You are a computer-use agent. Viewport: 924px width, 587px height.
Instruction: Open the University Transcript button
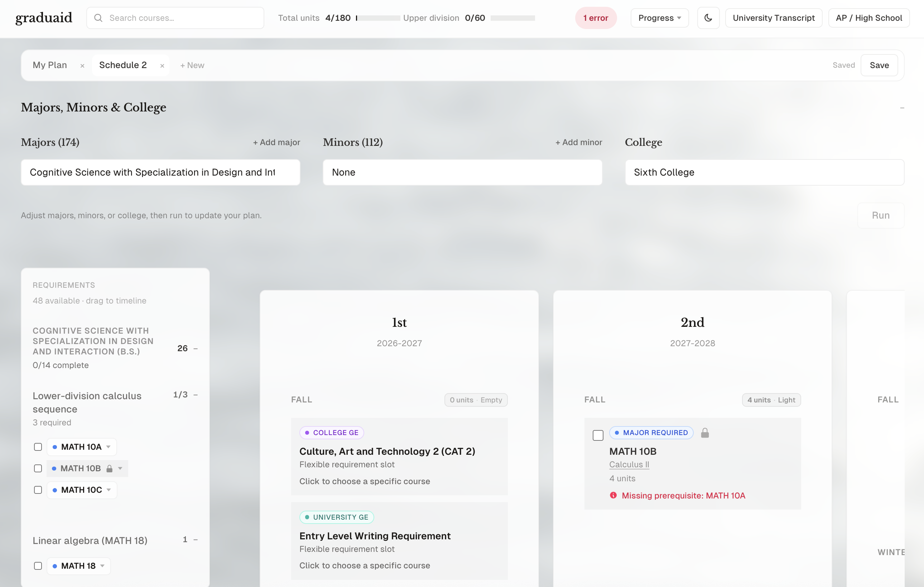click(774, 18)
